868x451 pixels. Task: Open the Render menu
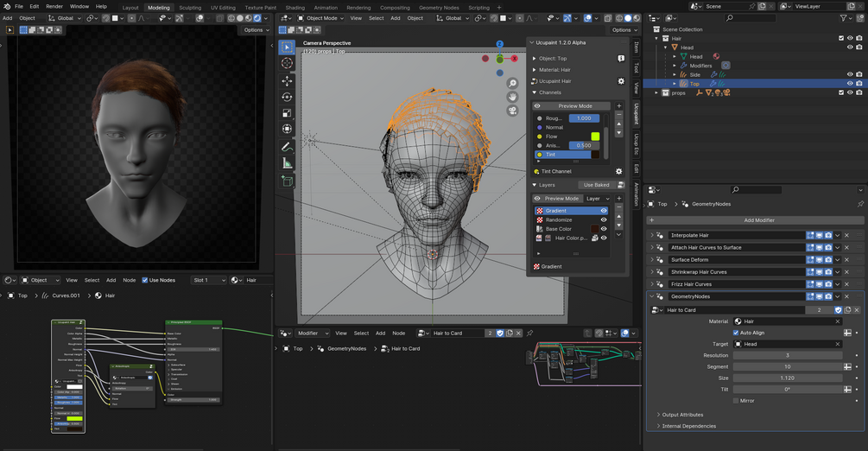coord(54,6)
